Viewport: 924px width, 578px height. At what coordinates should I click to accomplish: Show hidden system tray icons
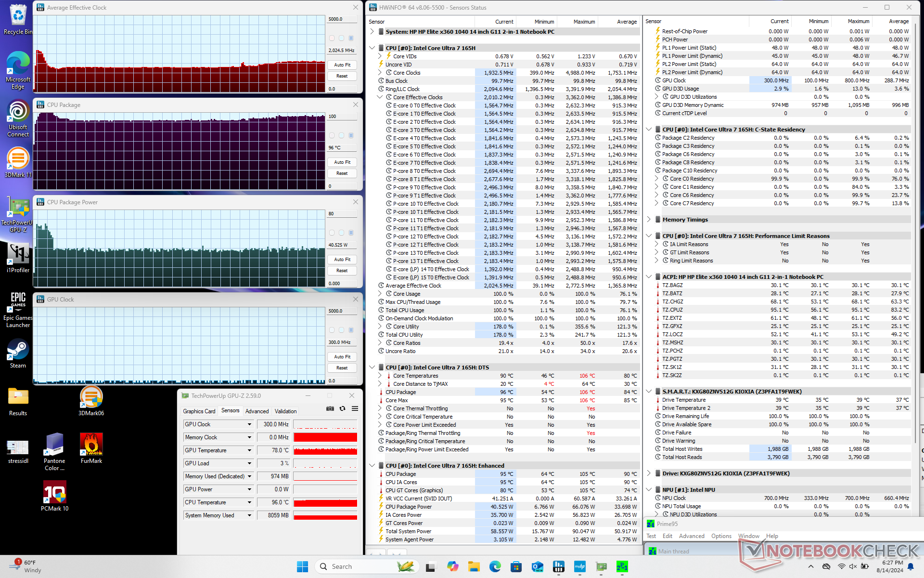coord(810,566)
